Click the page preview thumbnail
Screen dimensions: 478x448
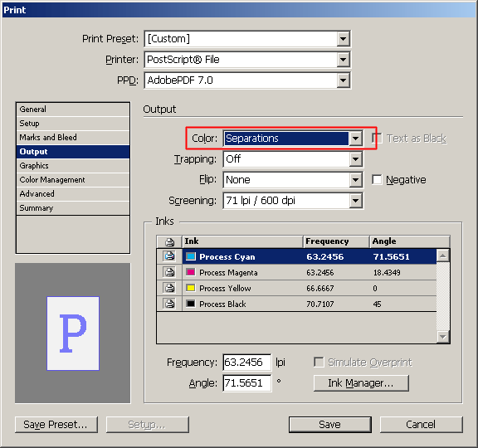tap(73, 334)
